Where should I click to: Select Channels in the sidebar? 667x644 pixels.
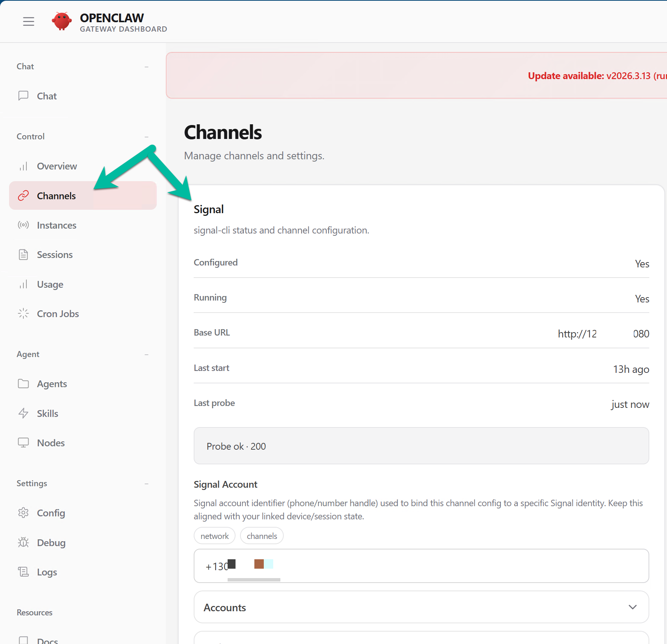coord(57,196)
